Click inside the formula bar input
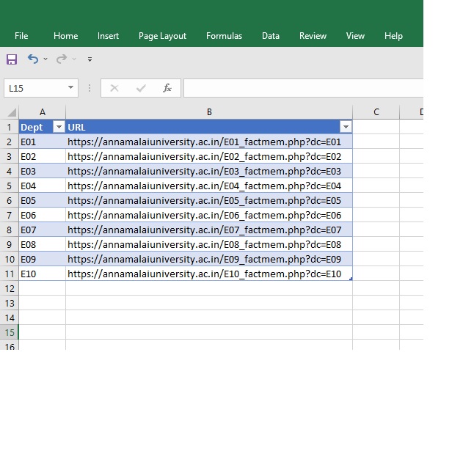The width and height of the screenshot is (474, 476). pos(303,88)
